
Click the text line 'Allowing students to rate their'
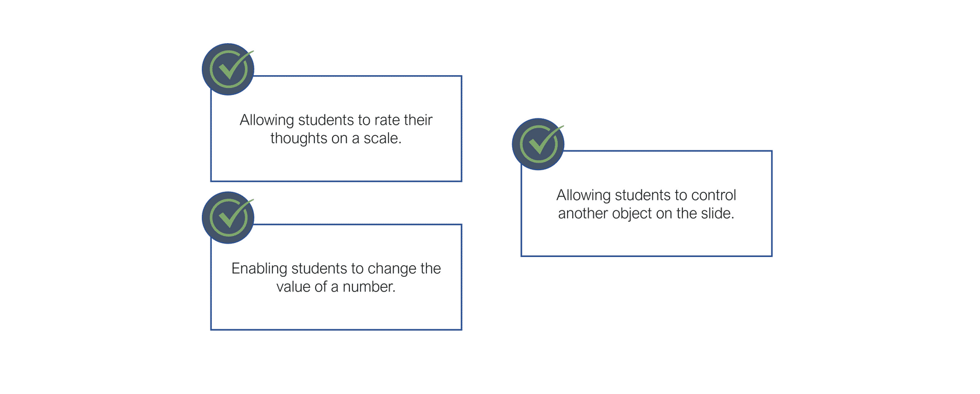point(336,120)
